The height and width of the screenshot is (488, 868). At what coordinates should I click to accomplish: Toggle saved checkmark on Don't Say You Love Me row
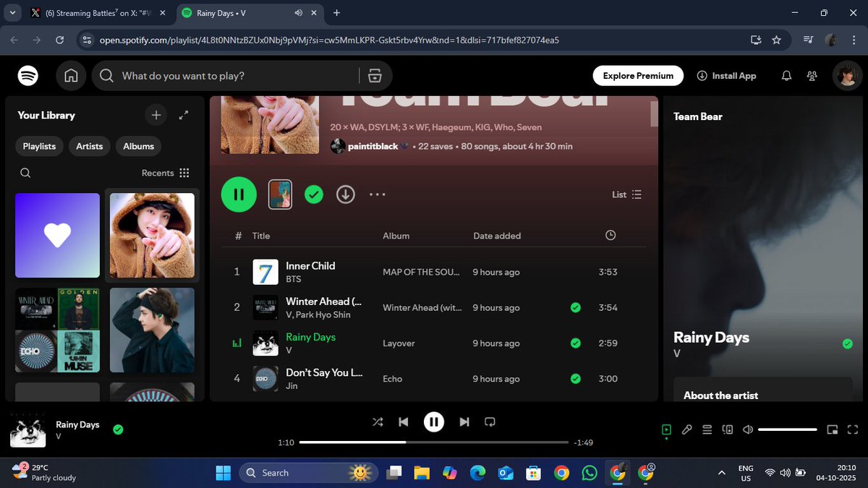pos(575,378)
